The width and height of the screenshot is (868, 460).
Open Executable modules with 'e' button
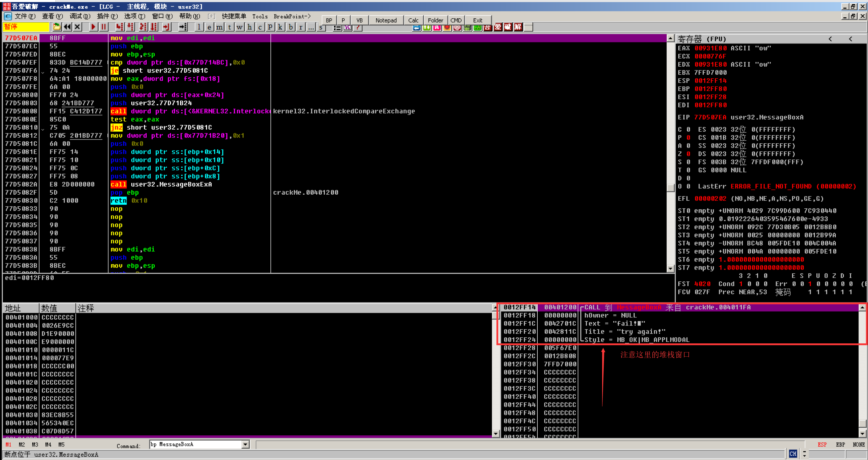pyautogui.click(x=209, y=27)
